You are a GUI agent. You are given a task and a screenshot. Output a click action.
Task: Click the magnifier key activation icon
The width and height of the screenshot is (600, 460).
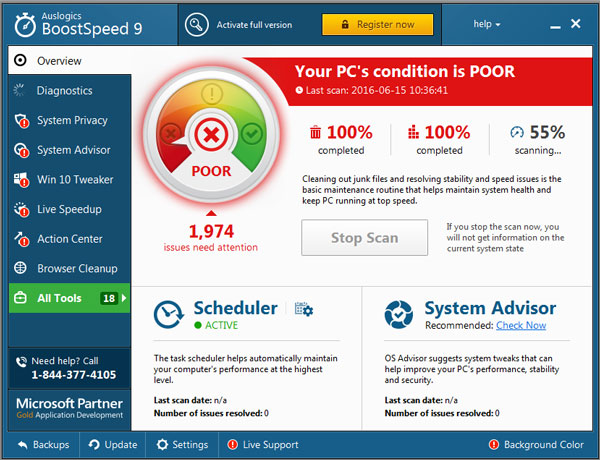click(x=197, y=24)
